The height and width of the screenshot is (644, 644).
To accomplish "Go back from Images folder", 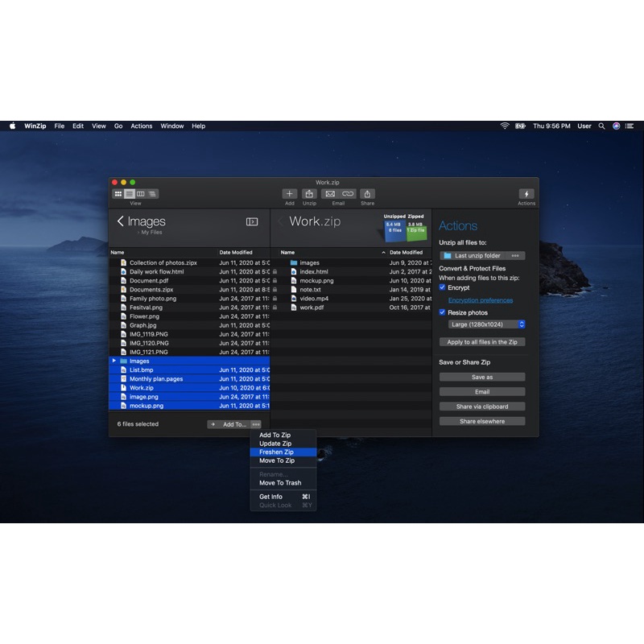I will point(120,221).
